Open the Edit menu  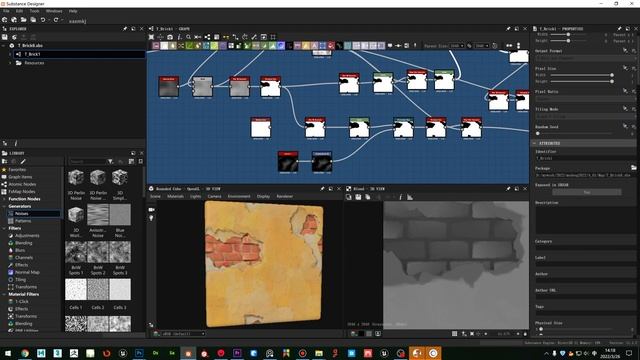(19, 11)
